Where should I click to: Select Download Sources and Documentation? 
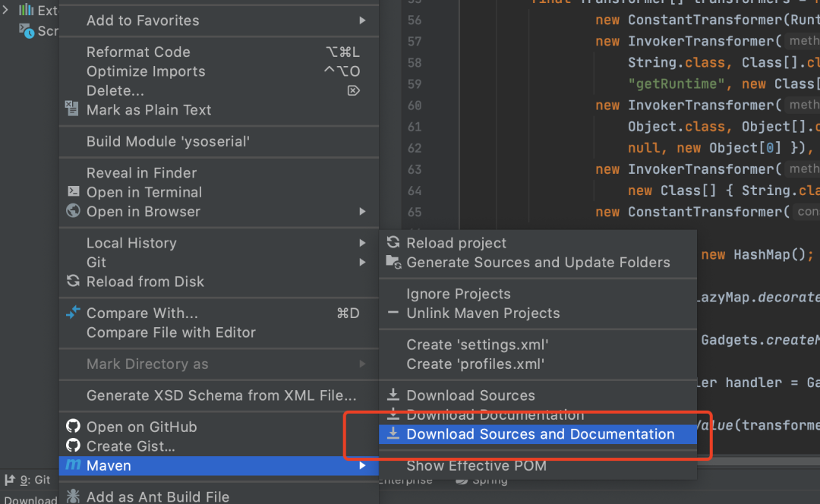point(540,434)
